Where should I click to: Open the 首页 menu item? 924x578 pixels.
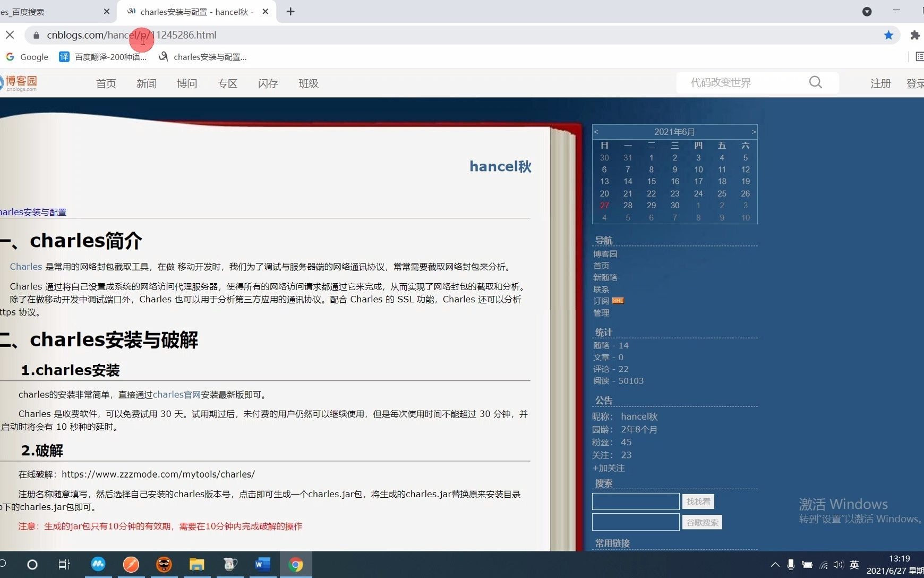tap(106, 83)
